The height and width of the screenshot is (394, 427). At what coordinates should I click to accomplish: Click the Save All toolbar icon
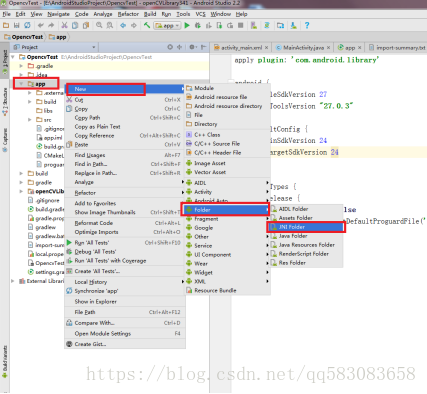[16, 25]
